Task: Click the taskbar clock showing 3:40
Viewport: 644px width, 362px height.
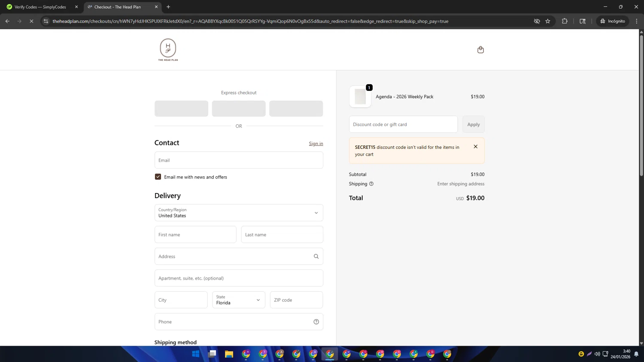Action: tap(620, 354)
